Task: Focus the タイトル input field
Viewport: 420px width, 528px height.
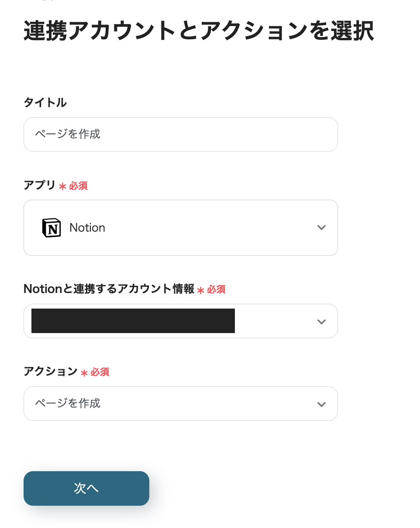Action: (x=180, y=134)
